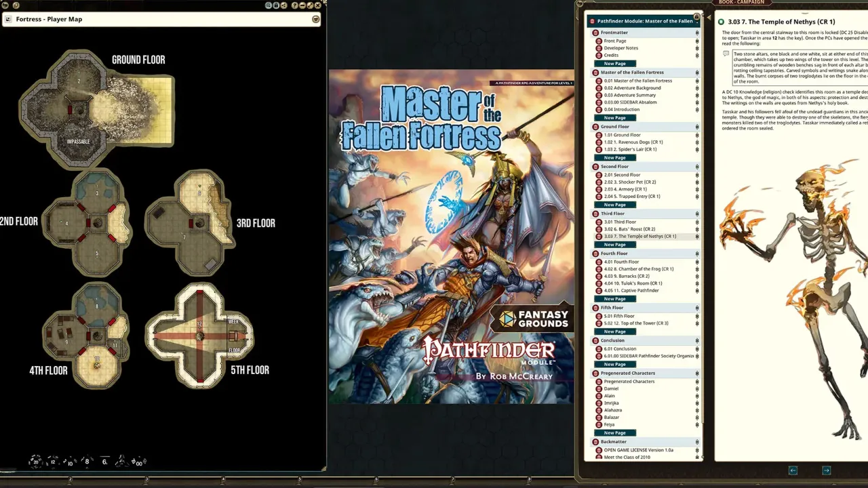
Task: Open the Fortress Player Map title dropdown menu
Action: (316, 19)
